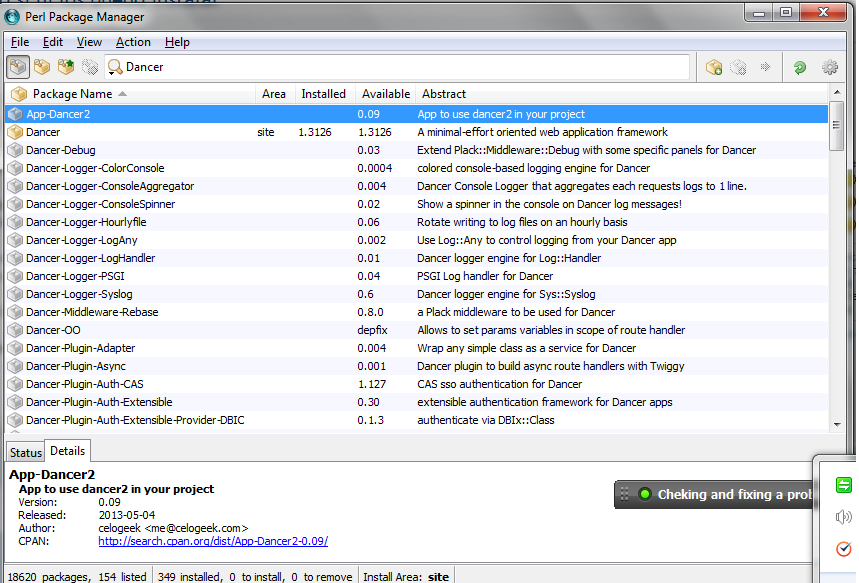Click the package icon beside Dancer-Logger-Syslog
The height and width of the screenshot is (583, 859).
coord(15,294)
